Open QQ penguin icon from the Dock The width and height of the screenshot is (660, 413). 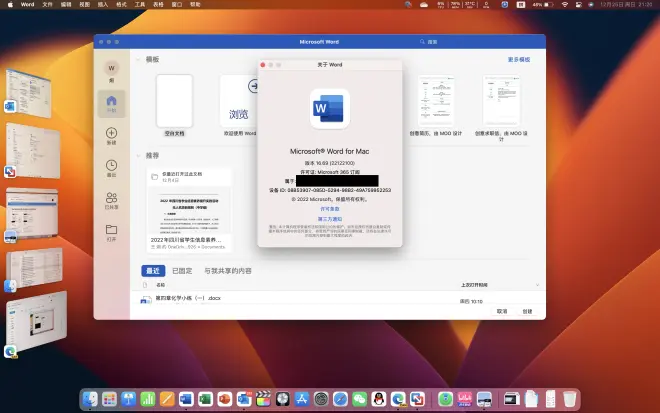coord(379,399)
